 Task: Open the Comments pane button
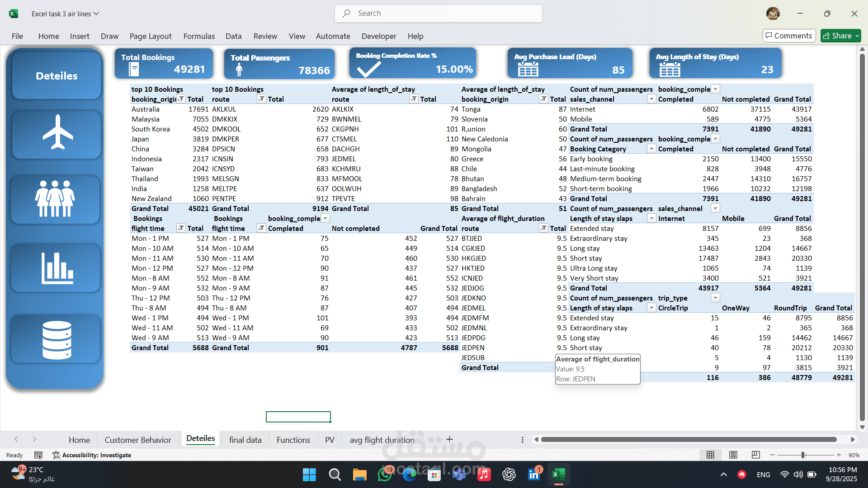789,36
